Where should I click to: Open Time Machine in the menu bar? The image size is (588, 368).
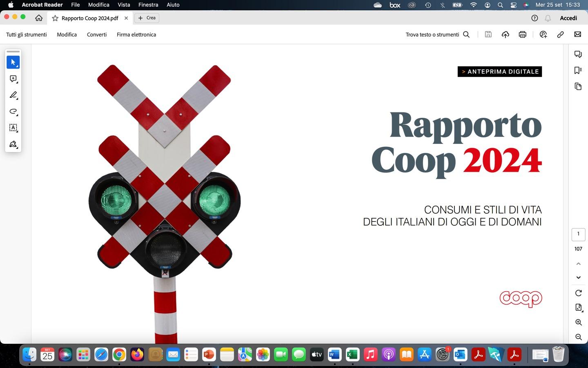428,5
